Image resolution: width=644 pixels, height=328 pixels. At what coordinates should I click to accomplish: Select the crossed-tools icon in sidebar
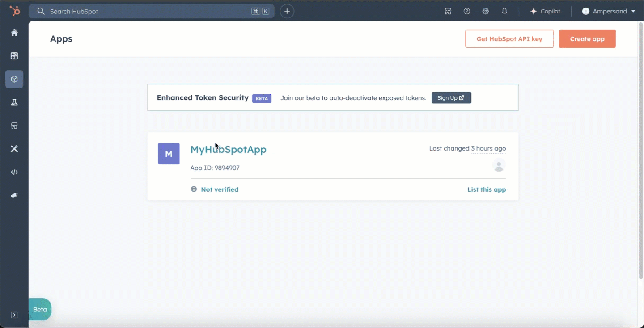pyautogui.click(x=14, y=149)
